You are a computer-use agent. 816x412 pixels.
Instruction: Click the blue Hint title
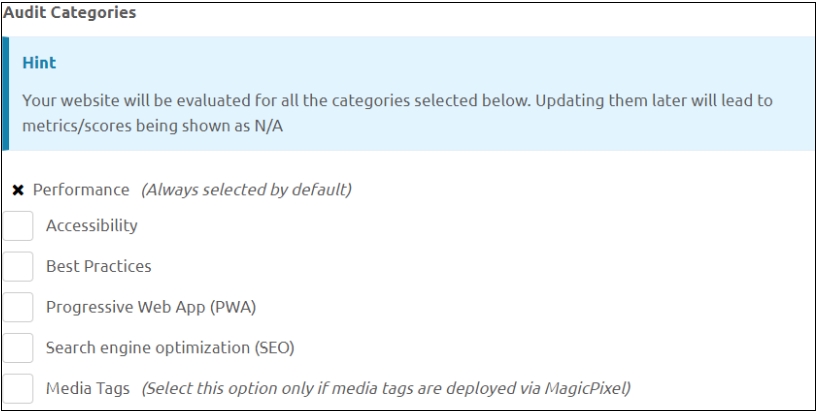tap(38, 63)
